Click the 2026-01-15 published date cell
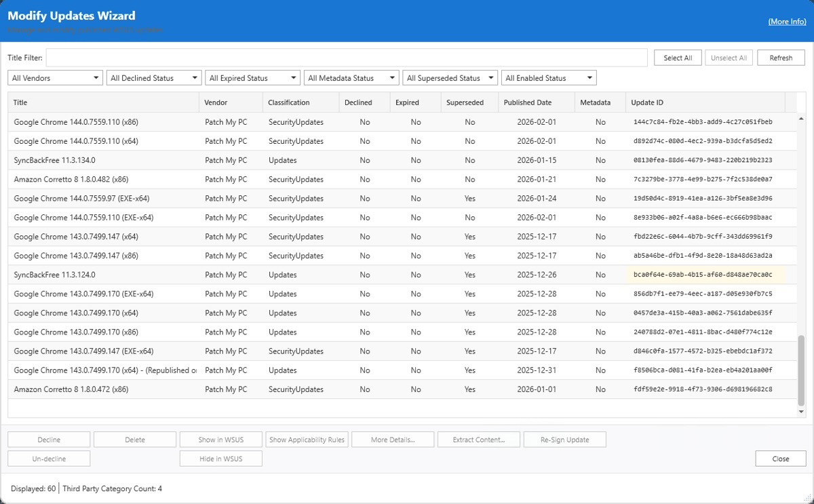 tap(537, 160)
